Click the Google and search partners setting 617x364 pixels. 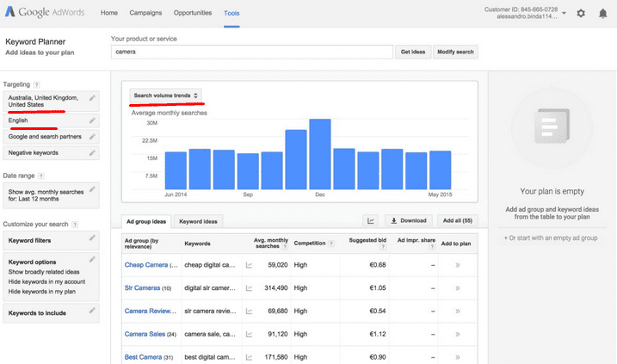coord(51,137)
